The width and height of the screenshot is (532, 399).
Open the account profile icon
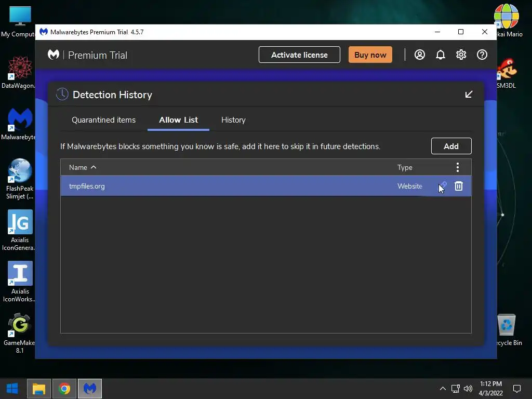click(x=420, y=55)
